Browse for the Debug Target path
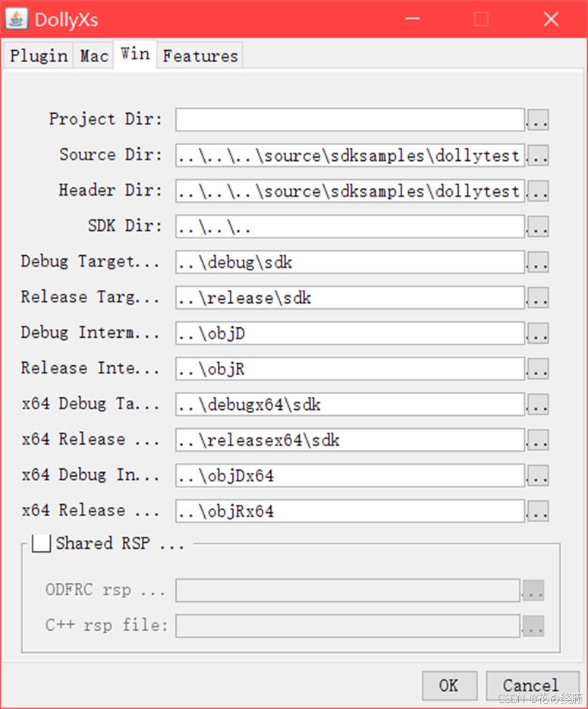 (538, 262)
